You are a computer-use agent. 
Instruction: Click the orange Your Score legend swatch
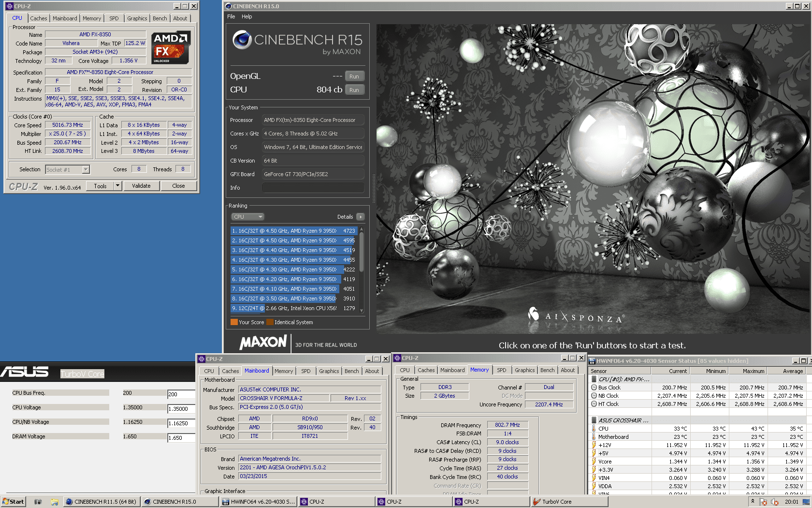234,322
